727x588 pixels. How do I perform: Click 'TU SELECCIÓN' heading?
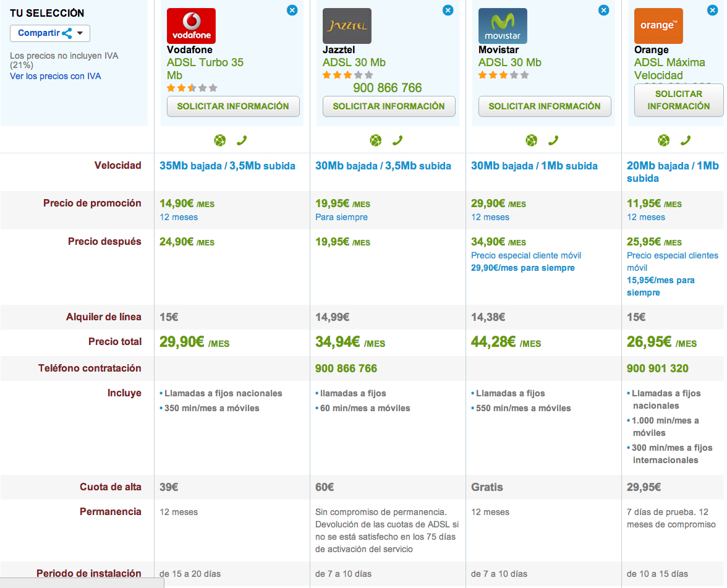click(x=47, y=13)
